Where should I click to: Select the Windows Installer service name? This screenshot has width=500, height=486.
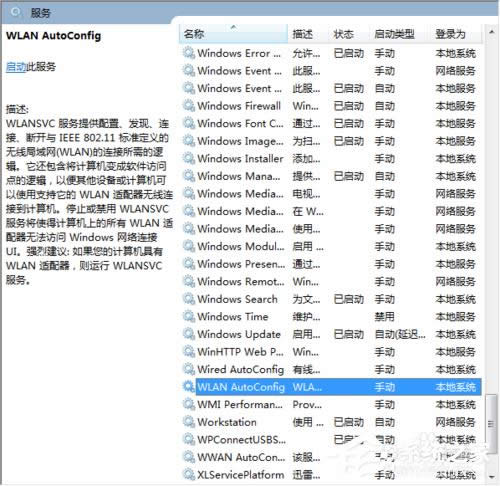240,158
